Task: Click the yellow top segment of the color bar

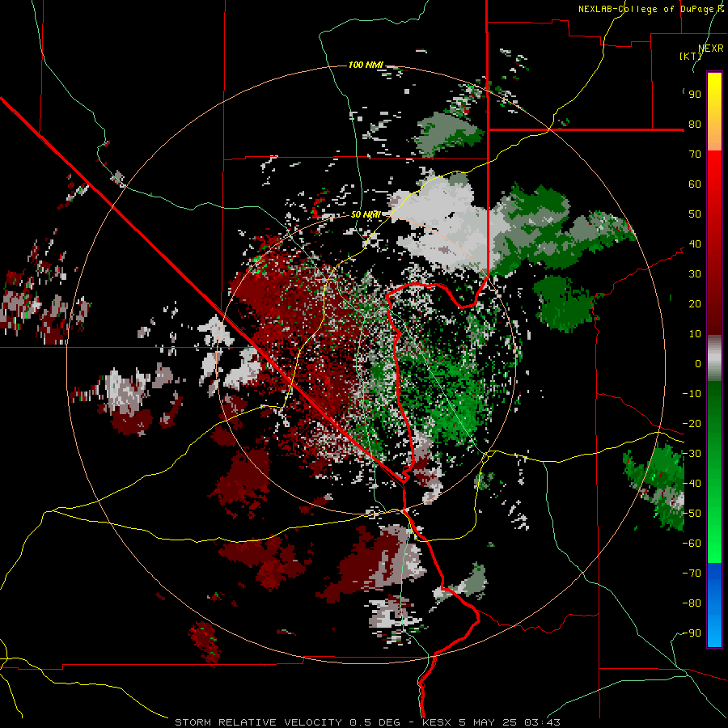Action: (714, 112)
